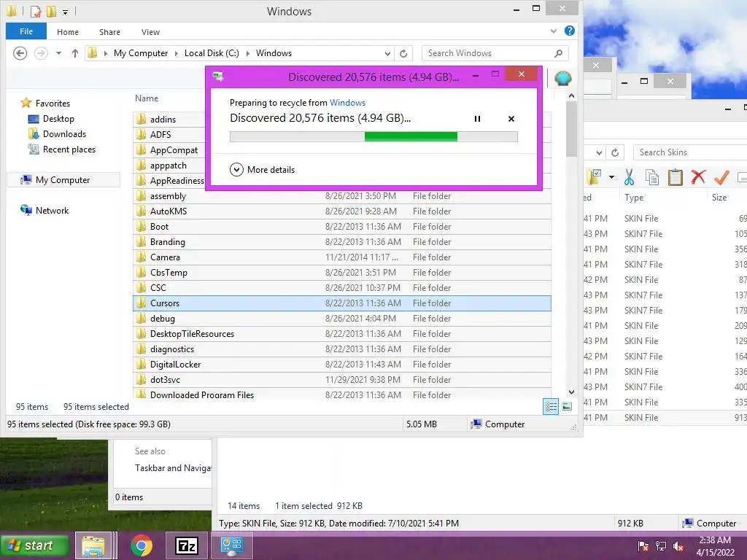Click the orange checkmark icon in Skins window

[721, 177]
